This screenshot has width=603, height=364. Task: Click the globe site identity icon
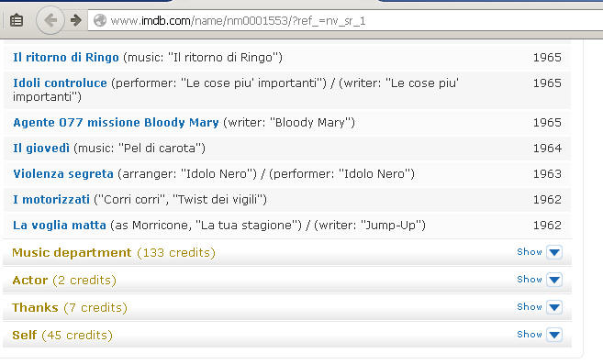tap(100, 20)
